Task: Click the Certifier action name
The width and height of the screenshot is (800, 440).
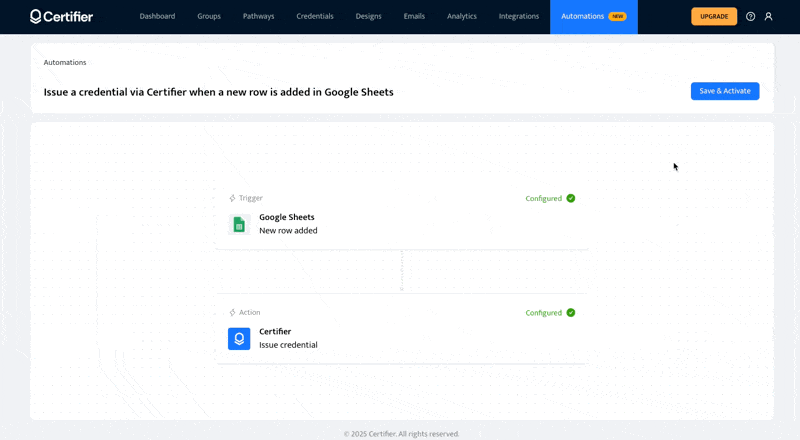Action: [275, 331]
